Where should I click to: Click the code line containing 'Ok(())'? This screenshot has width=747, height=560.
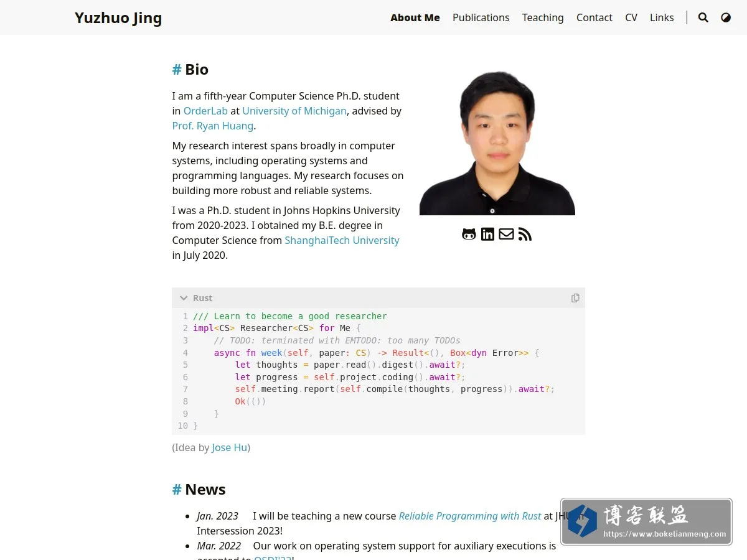[x=250, y=401]
